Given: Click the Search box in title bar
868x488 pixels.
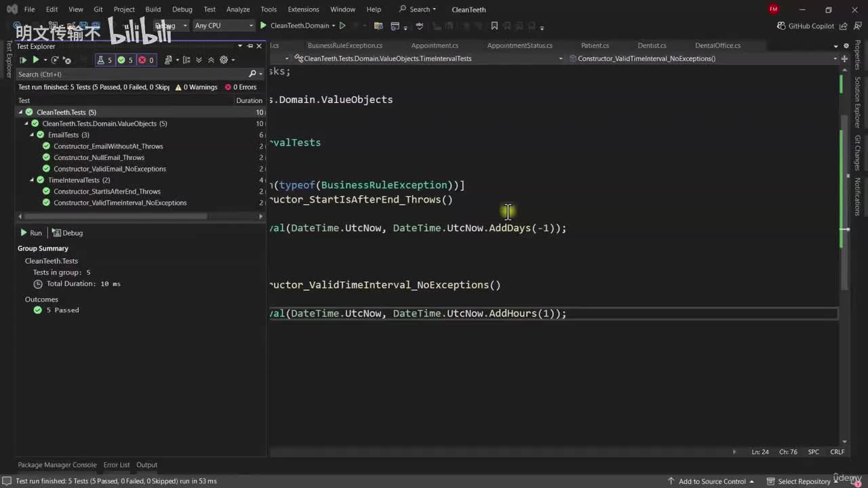Looking at the screenshot, I should [x=418, y=9].
